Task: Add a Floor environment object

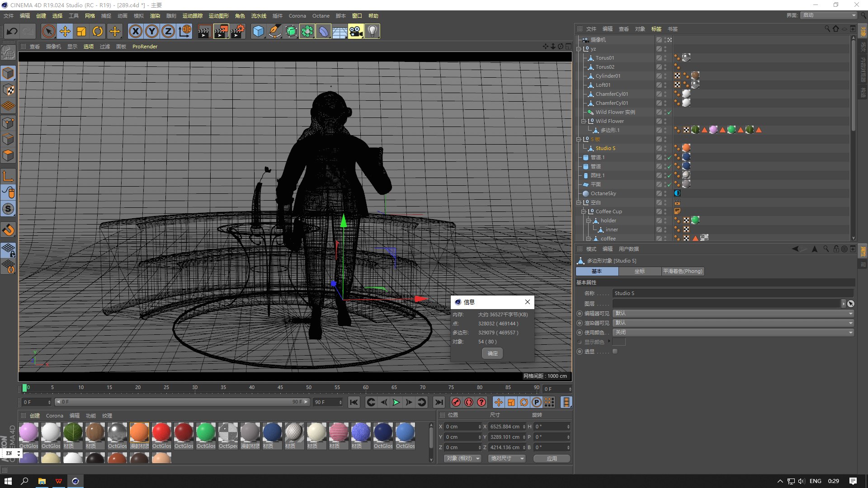Action: (x=340, y=31)
